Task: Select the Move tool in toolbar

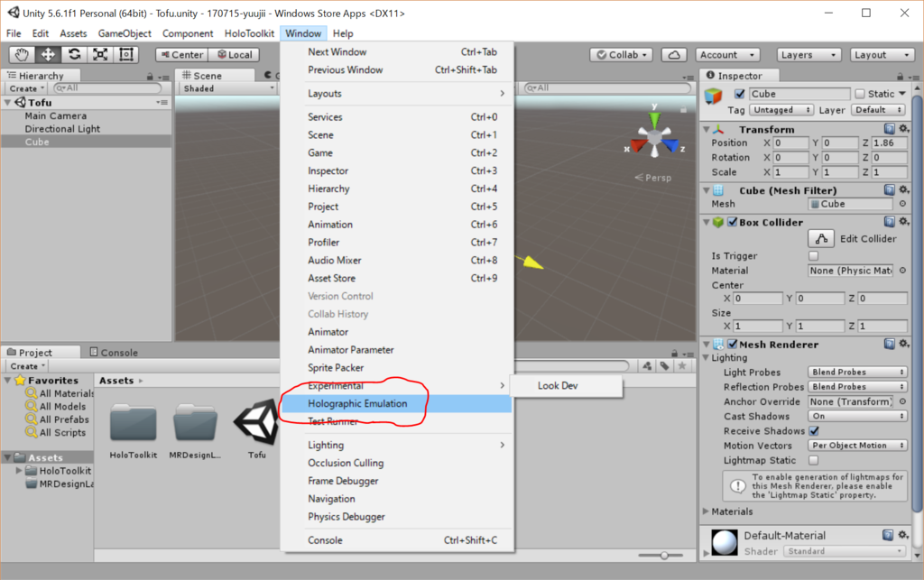Action: [48, 55]
